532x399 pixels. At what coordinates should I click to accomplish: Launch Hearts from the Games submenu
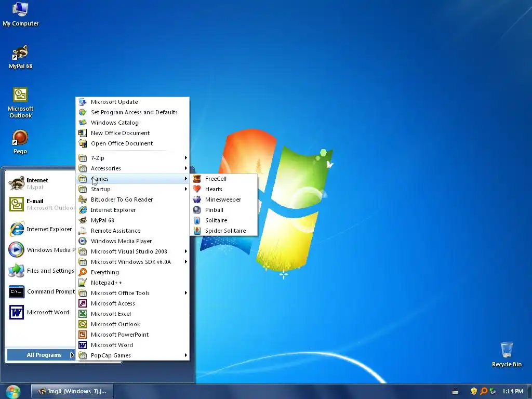pos(224,189)
